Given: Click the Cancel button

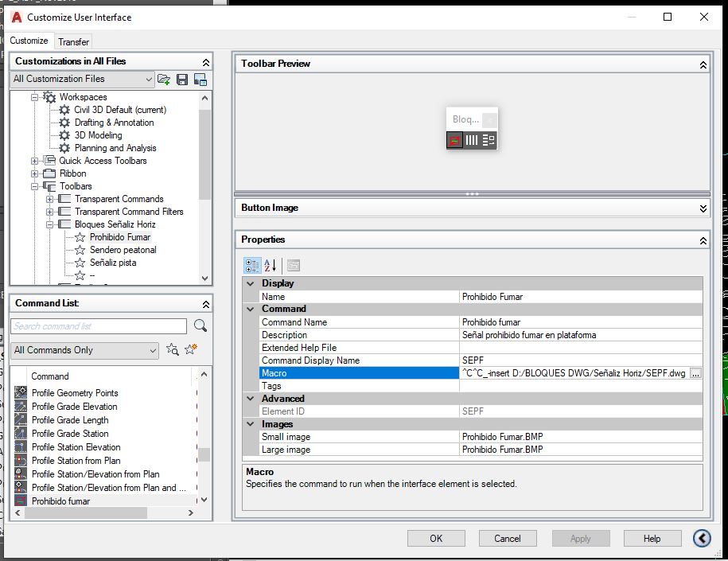Looking at the screenshot, I should [x=508, y=538].
